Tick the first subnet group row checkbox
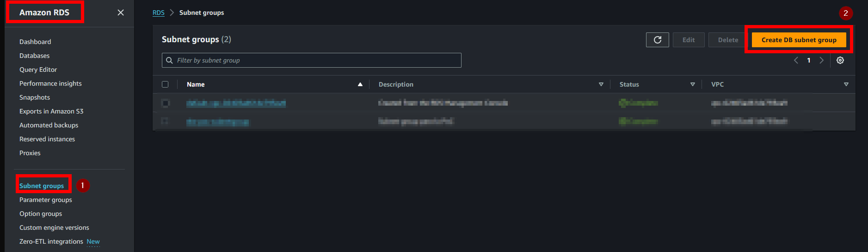Screen dimensions: 868x252 pos(165,103)
